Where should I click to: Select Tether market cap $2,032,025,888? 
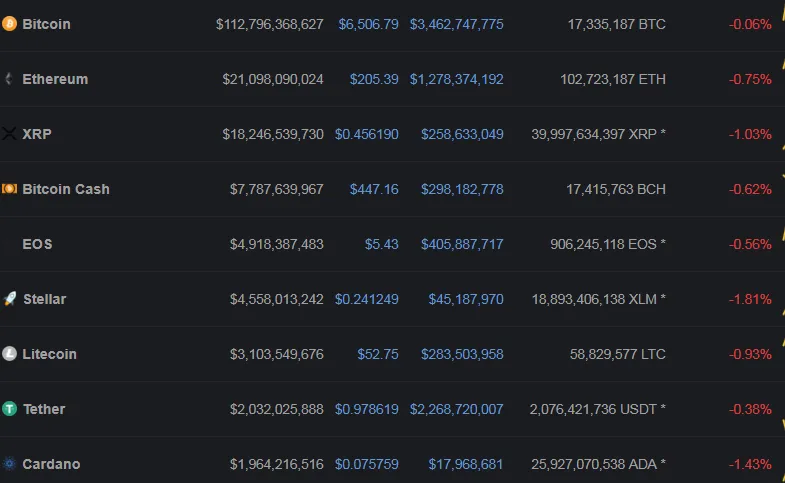pyautogui.click(x=276, y=409)
